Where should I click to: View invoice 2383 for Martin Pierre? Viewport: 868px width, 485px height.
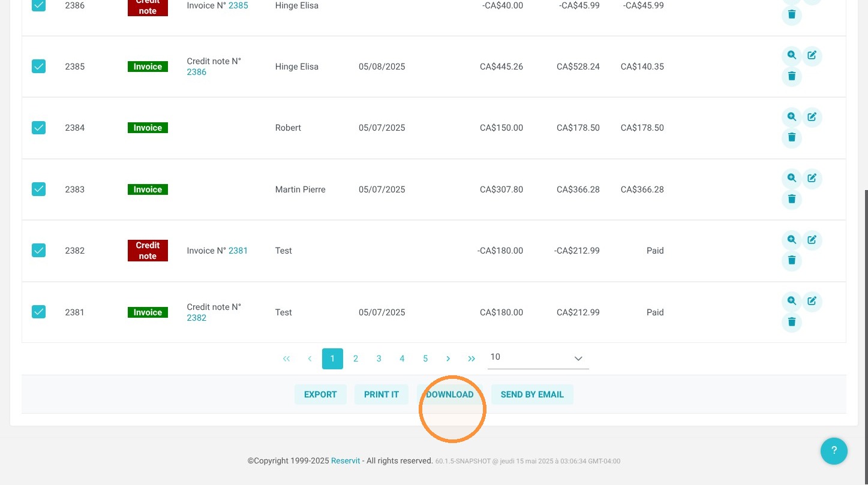click(792, 179)
